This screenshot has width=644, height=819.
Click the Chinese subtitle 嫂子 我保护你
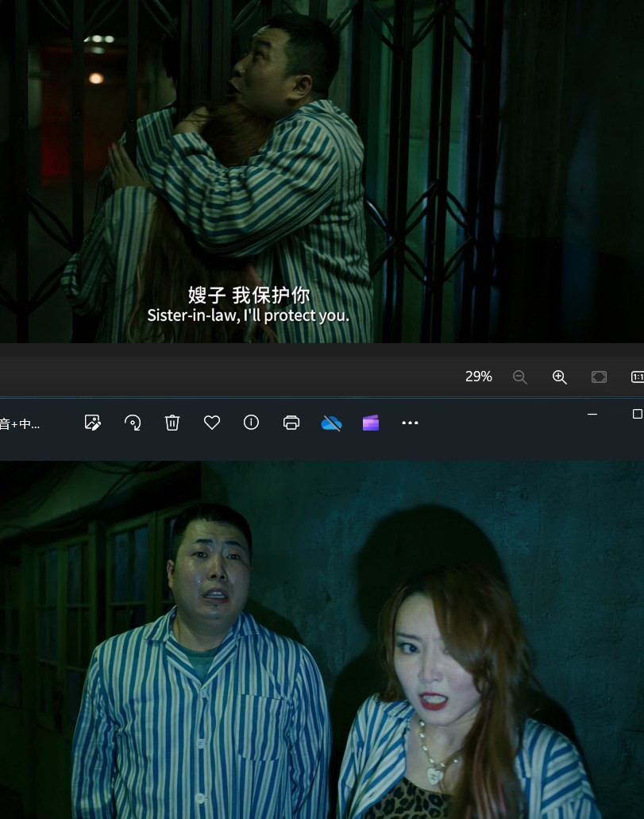tap(249, 296)
